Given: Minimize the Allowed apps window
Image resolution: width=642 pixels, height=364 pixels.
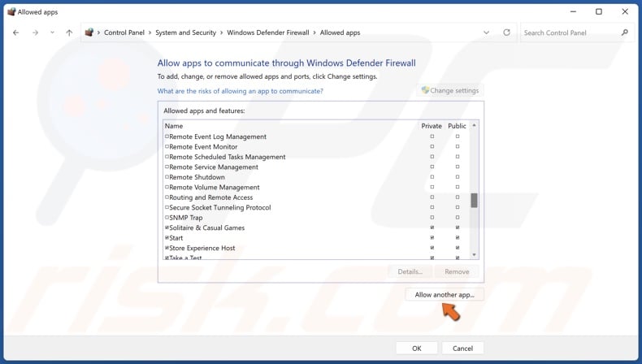Looking at the screenshot, I should (573, 12).
